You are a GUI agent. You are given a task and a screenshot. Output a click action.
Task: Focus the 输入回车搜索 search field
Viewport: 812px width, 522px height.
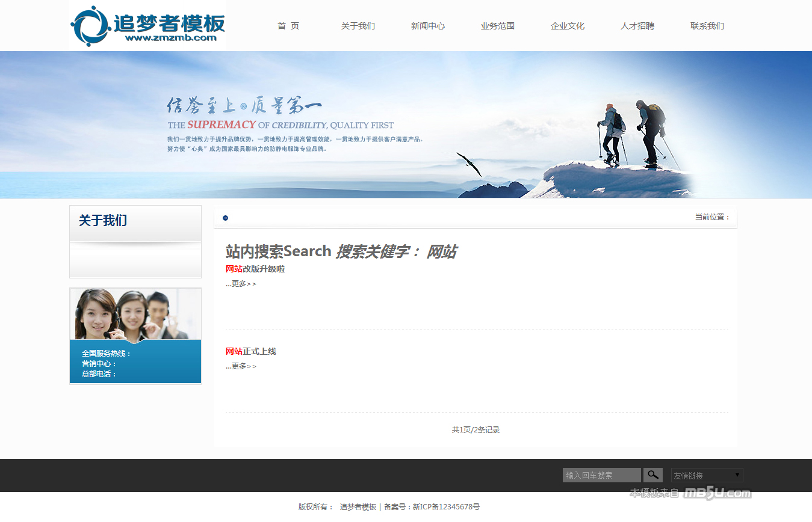[x=601, y=475]
